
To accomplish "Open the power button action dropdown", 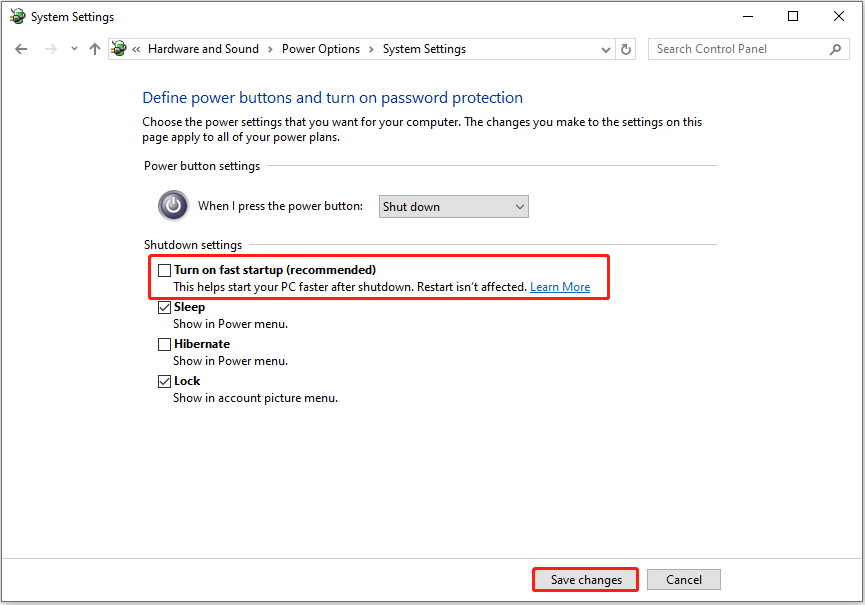I will tap(520, 206).
